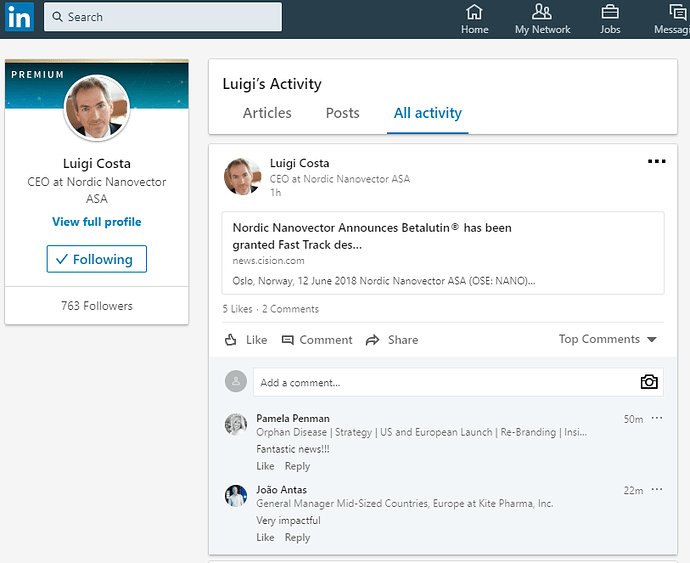Click the 'Fantastic news!!!' comment text
The width and height of the screenshot is (690, 563).
(293, 449)
